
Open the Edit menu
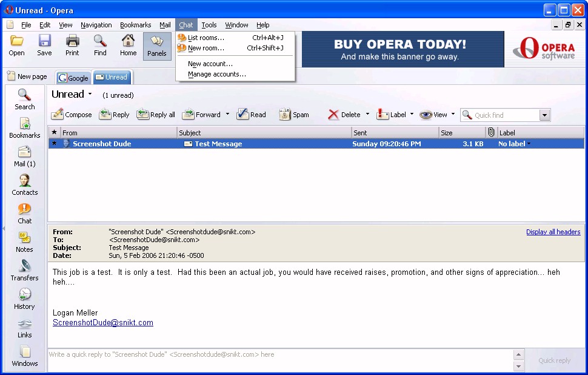(45, 25)
